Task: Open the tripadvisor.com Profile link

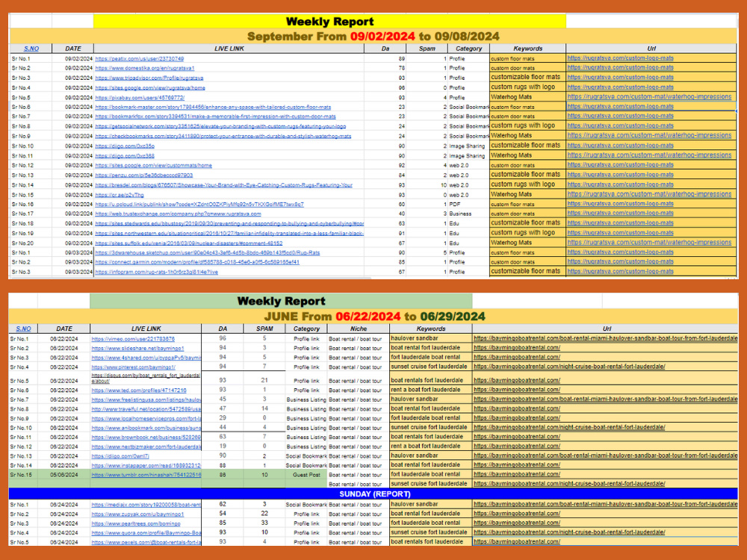Action: 149,78
